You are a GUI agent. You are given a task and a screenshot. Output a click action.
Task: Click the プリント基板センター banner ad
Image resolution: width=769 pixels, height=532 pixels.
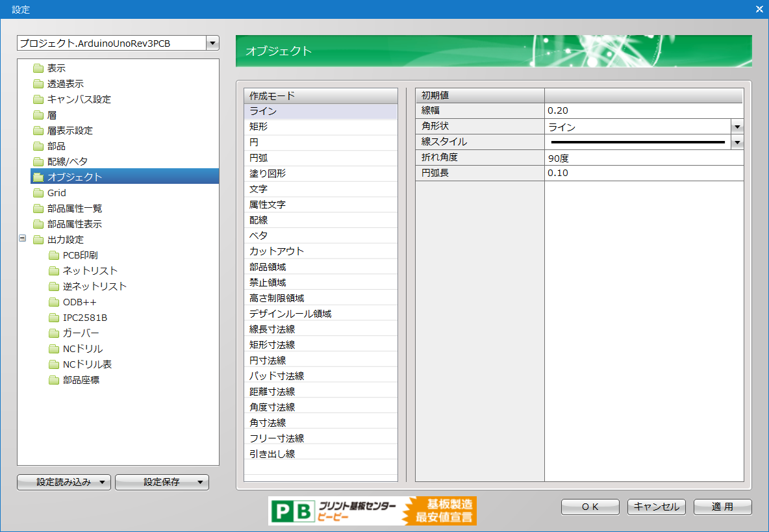tap(372, 511)
